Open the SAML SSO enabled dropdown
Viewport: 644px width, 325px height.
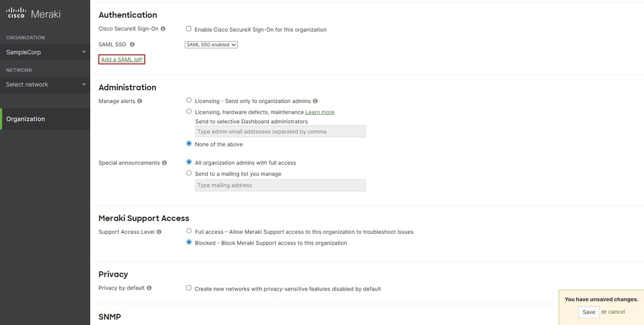211,45
